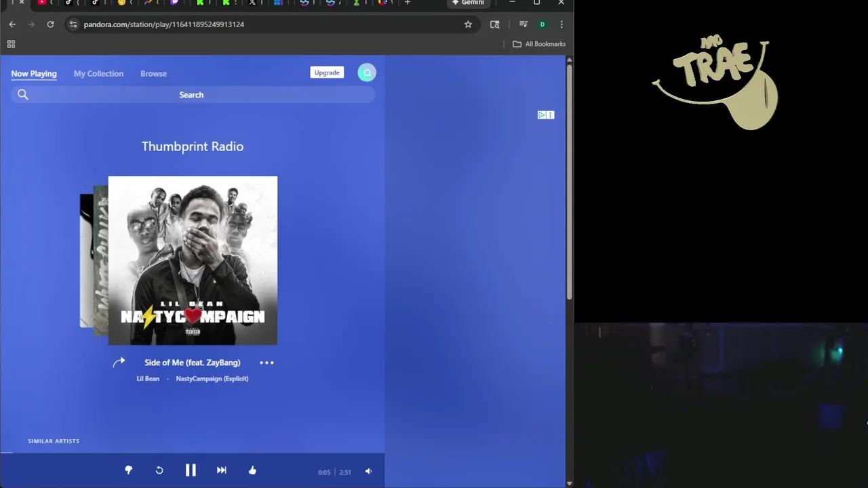Bookmark this page with star icon
This screenshot has width=868, height=488.
coord(468,24)
